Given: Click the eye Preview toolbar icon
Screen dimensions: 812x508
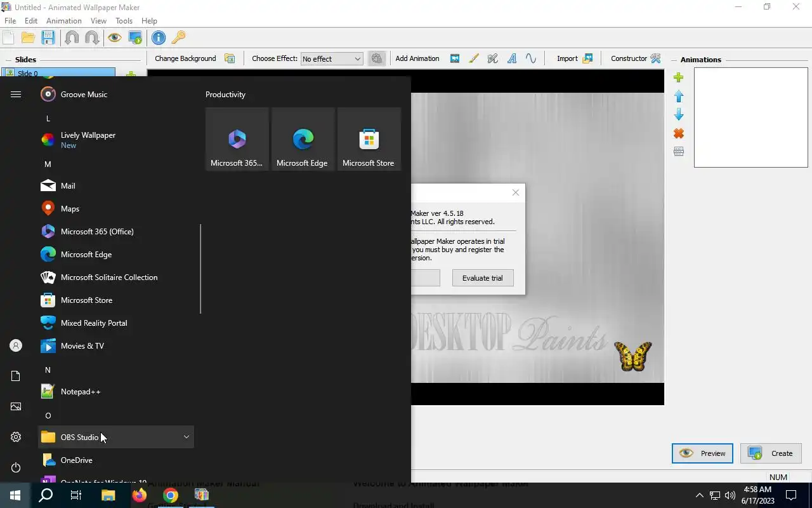Looking at the screenshot, I should click(115, 37).
